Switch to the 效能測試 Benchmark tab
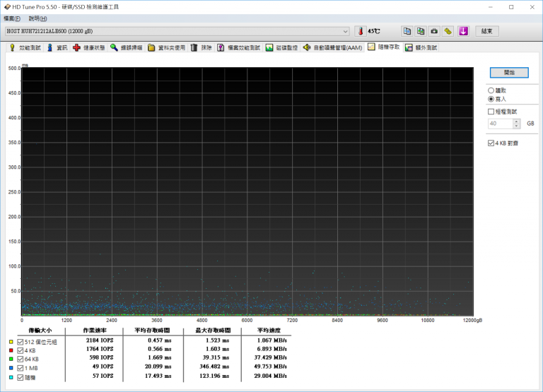Screen dimensions: 543x392 point(25,48)
